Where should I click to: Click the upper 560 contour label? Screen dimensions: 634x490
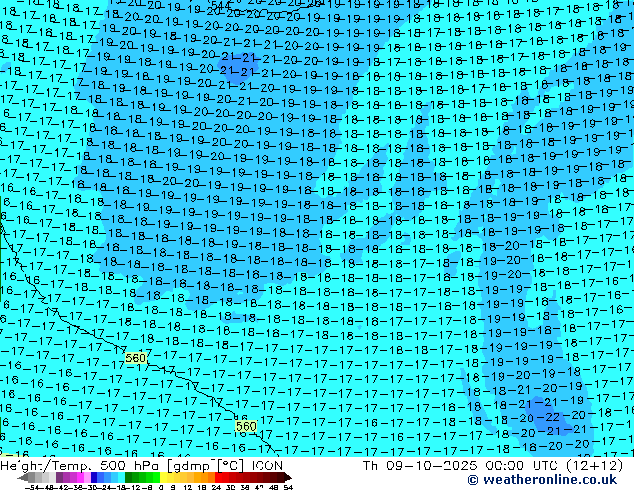[x=135, y=358]
